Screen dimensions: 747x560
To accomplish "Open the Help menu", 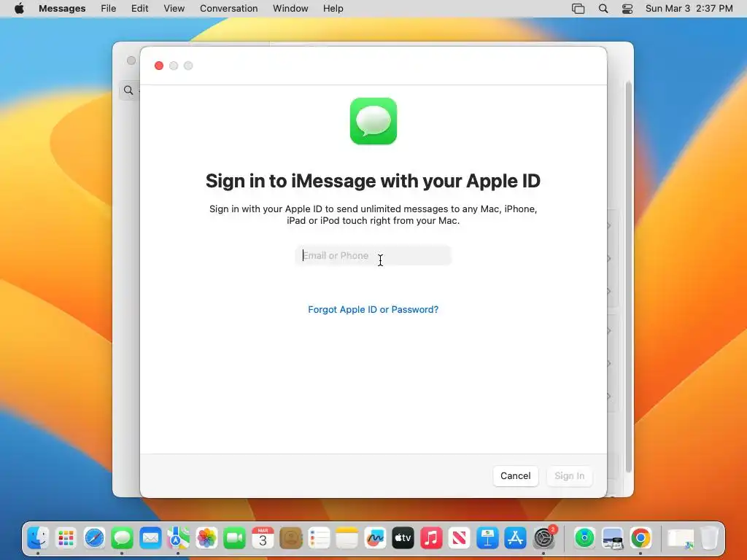I will 333,9.
